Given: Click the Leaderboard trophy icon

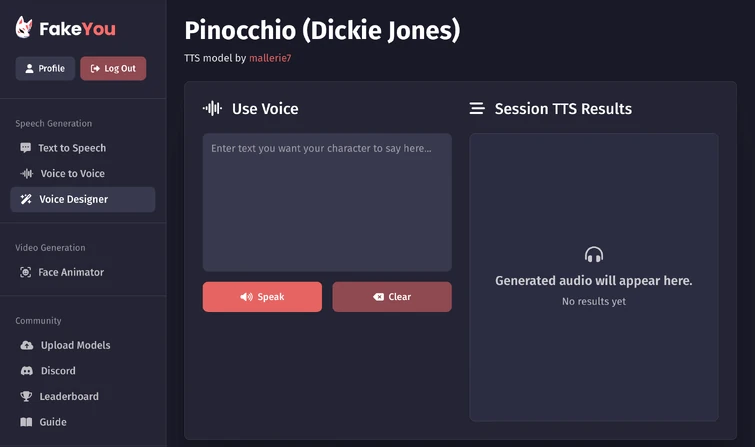Looking at the screenshot, I should click(x=27, y=396).
